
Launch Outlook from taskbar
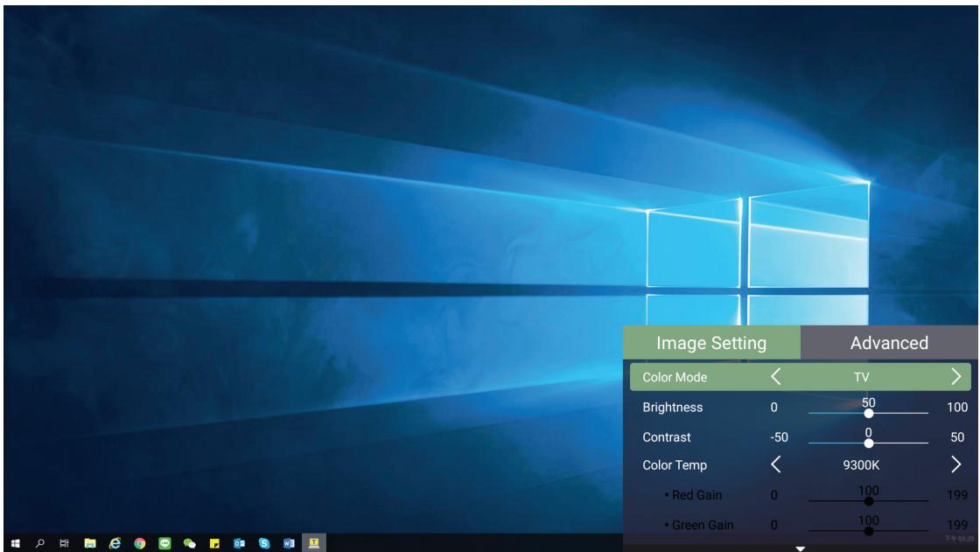tap(239, 543)
